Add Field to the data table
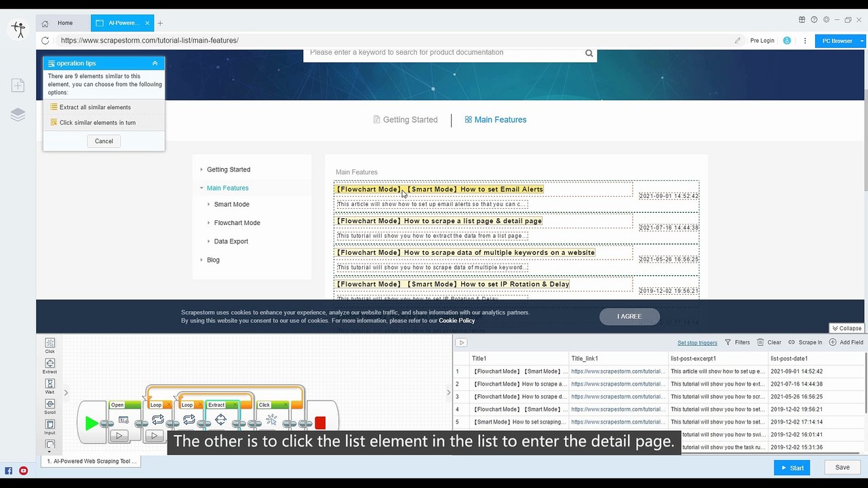This screenshot has width=868, height=488. [x=846, y=343]
